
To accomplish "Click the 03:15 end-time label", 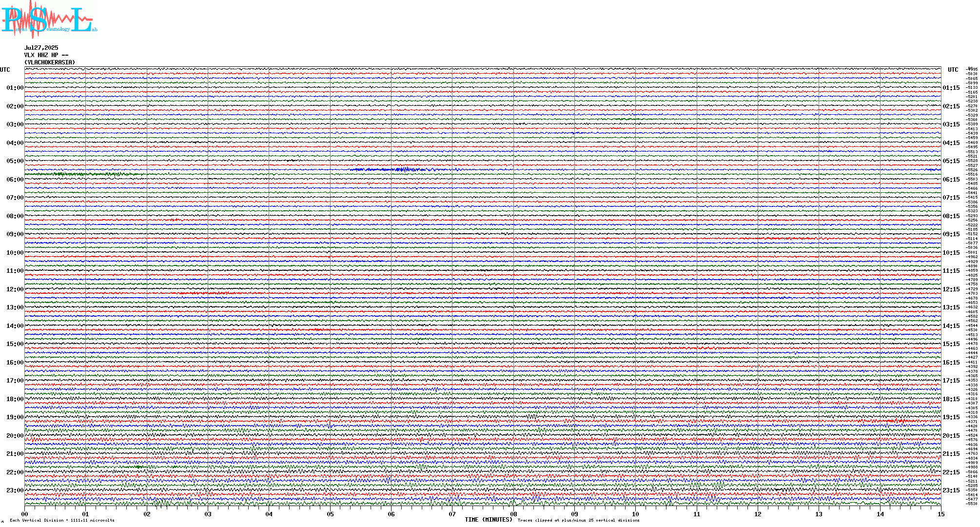I will tap(951, 124).
